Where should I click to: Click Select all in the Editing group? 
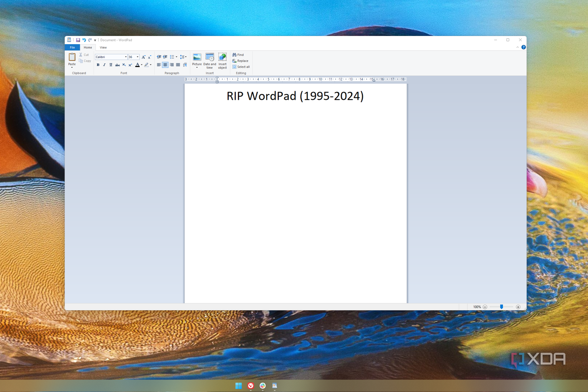[x=241, y=67]
